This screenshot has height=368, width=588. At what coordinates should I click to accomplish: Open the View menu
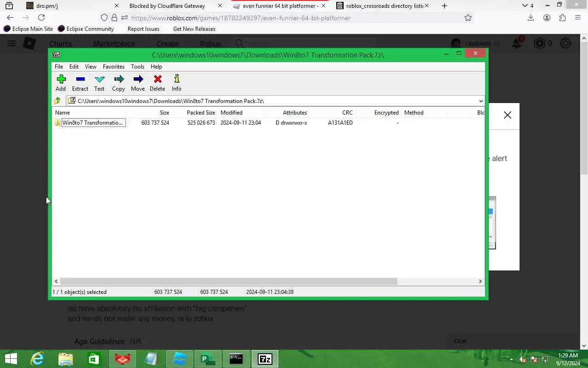[x=90, y=66]
